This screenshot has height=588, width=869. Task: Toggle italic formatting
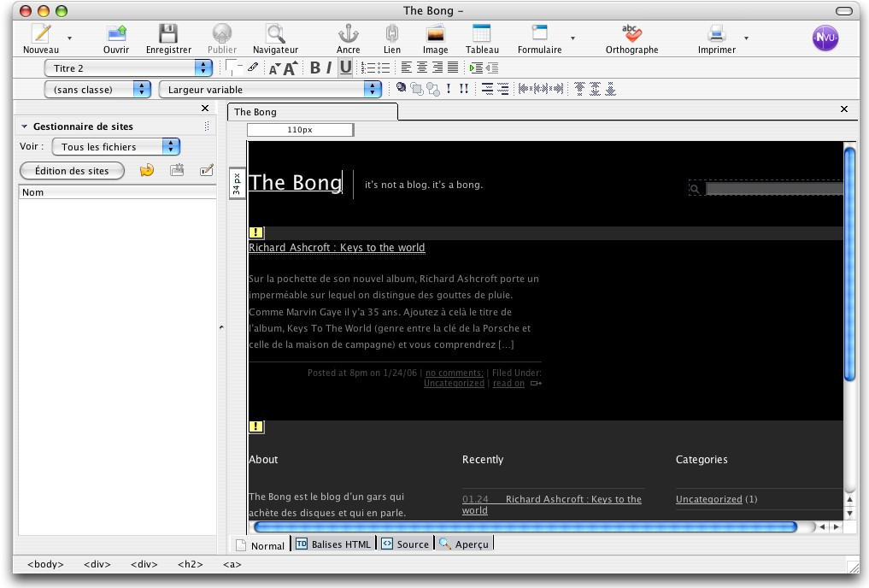(329, 68)
